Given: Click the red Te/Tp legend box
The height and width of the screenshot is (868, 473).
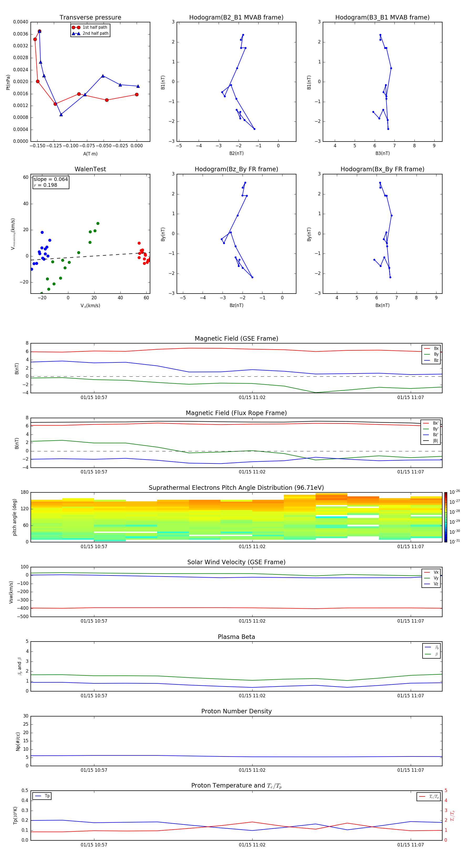Looking at the screenshot, I should [428, 796].
